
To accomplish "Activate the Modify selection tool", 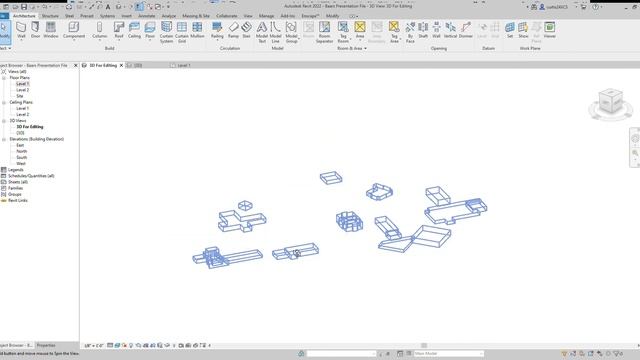I will pyautogui.click(x=4, y=31).
